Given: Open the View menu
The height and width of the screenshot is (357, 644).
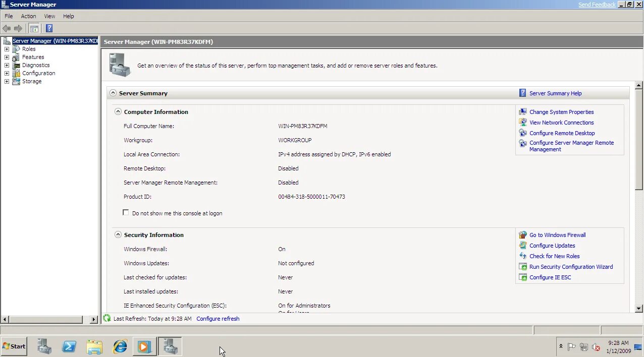Looking at the screenshot, I should (49, 16).
